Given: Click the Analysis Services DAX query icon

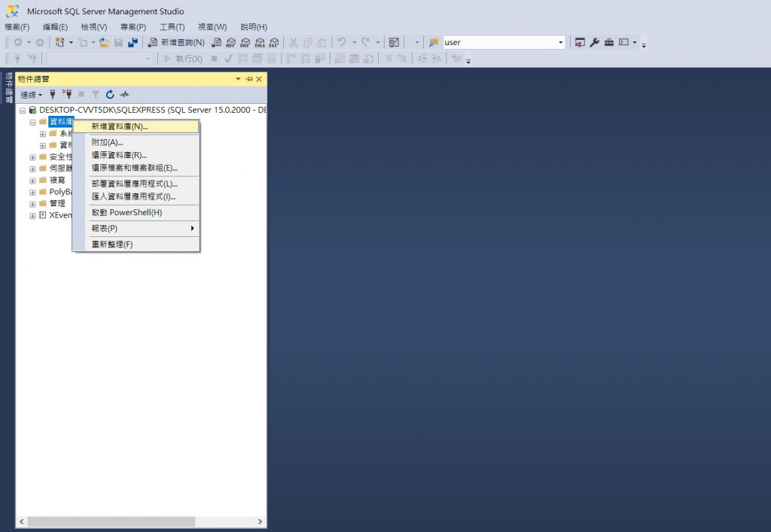Looking at the screenshot, I should [274, 43].
